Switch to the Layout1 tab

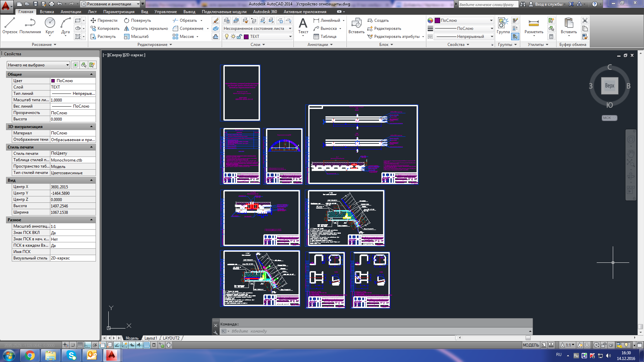[x=150, y=338]
